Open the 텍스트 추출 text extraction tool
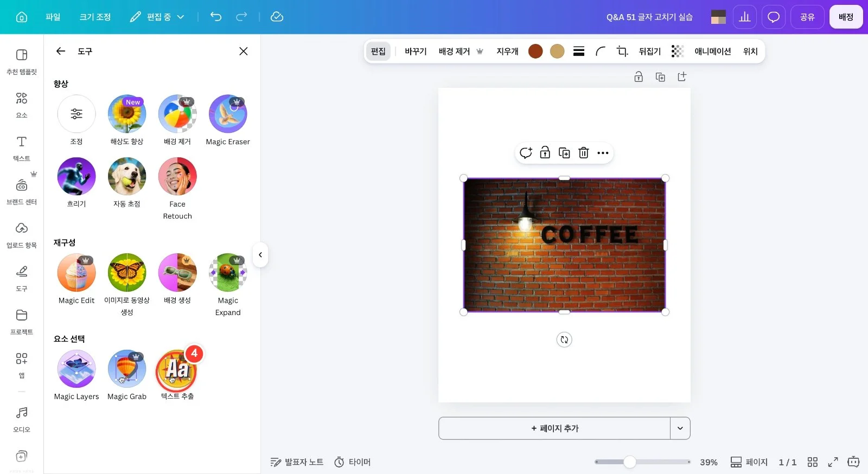This screenshot has width=868, height=474. click(177, 370)
